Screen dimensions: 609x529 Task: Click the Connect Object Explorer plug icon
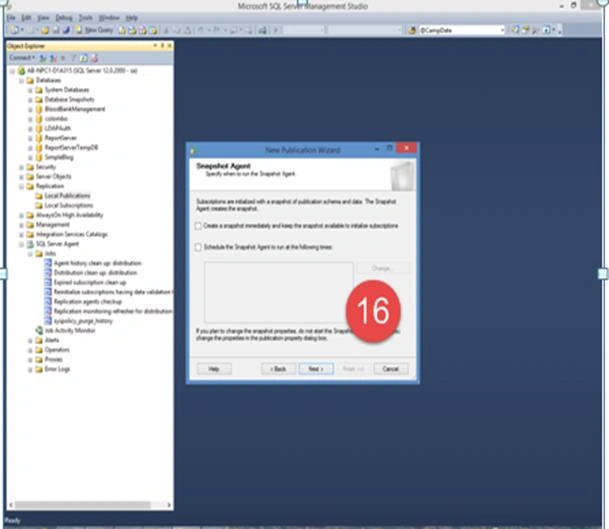43,58
